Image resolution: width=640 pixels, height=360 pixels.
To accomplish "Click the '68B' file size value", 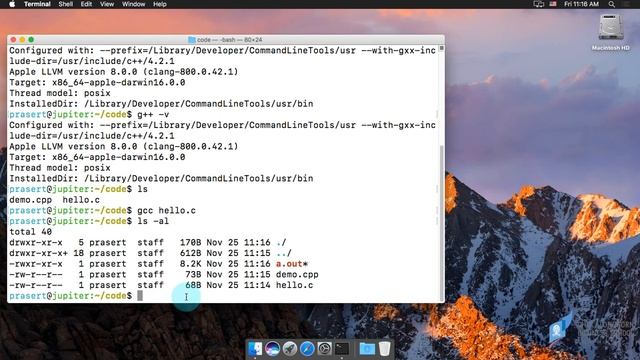I will click(193, 285).
